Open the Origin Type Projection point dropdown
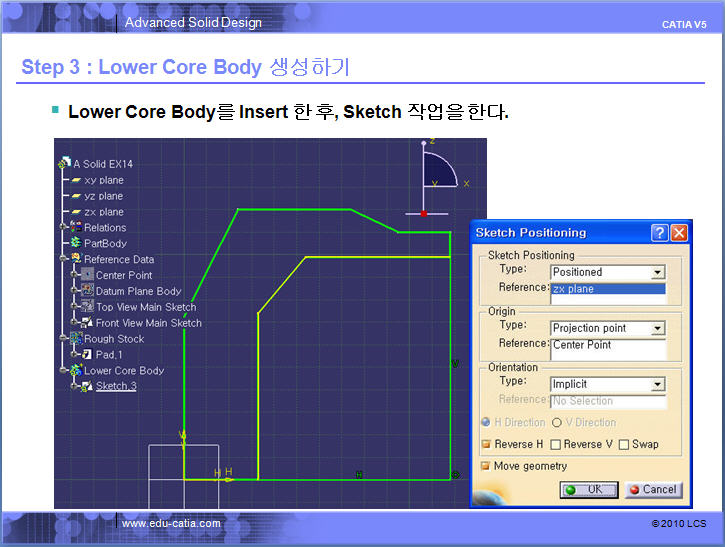 (657, 328)
